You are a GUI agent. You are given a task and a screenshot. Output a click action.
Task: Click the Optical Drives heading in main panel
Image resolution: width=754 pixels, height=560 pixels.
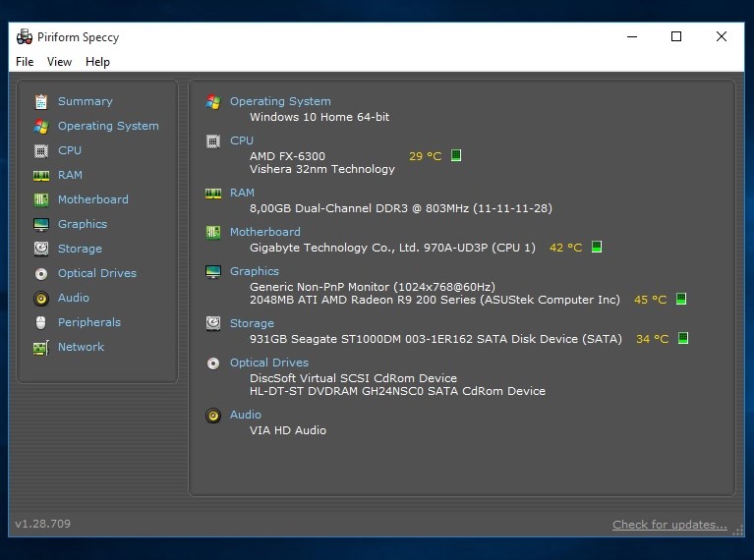pos(269,363)
